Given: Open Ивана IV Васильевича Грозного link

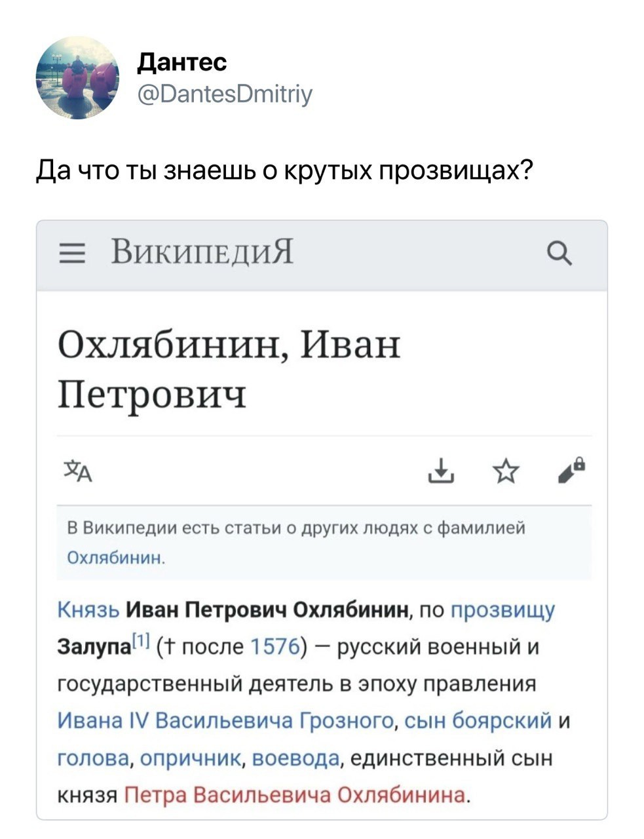Looking at the screenshot, I should (227, 721).
